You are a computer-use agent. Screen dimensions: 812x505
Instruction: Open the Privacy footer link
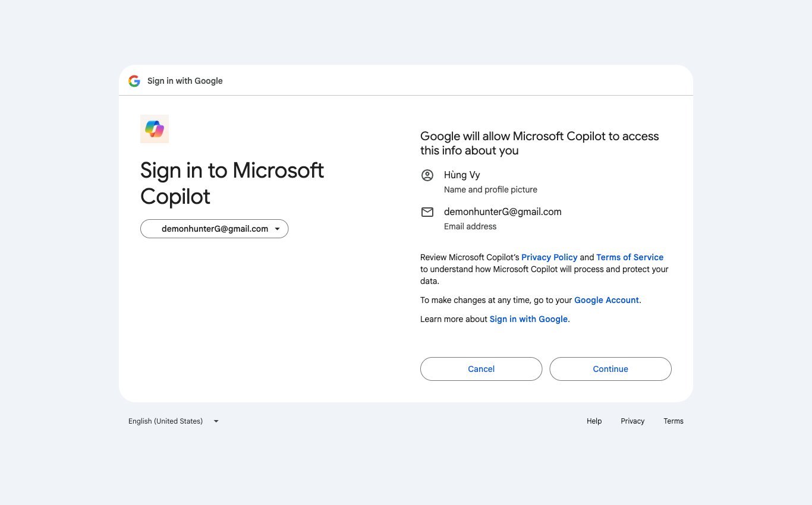[x=632, y=421]
